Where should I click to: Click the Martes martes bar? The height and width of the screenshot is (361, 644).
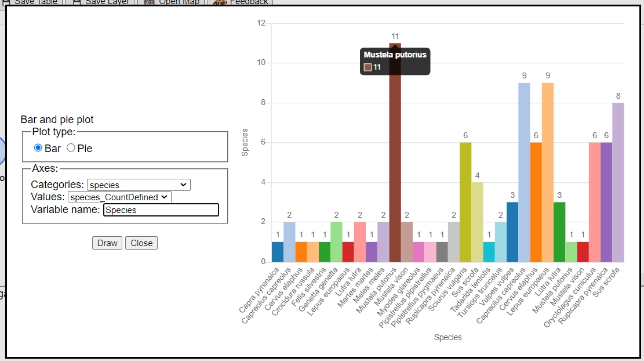(x=372, y=252)
